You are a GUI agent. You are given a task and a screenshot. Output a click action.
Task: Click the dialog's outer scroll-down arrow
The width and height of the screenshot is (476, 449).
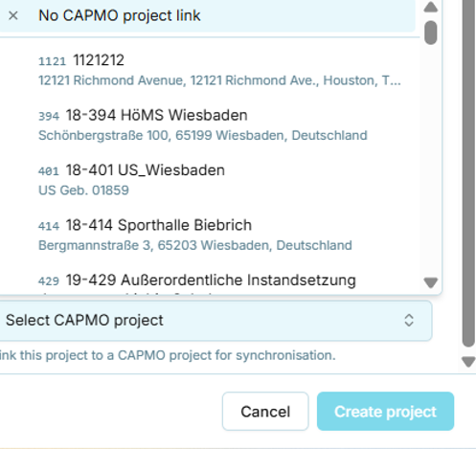click(x=468, y=362)
